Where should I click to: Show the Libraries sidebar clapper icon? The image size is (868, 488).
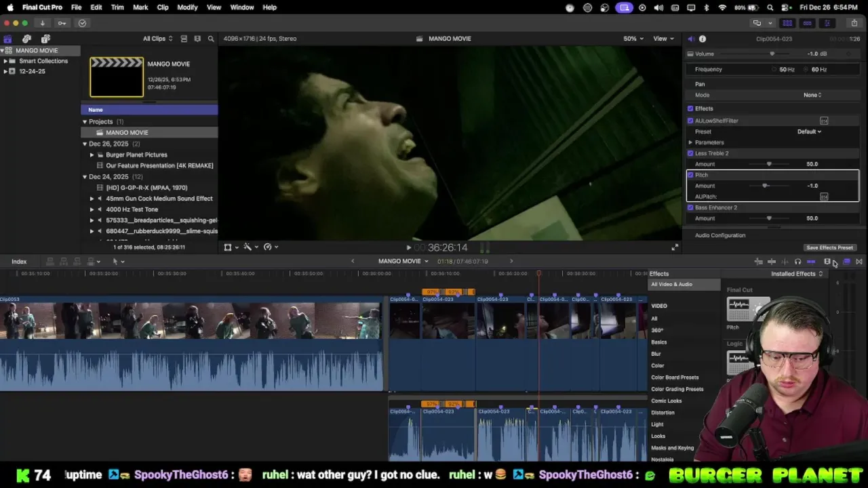click(7, 39)
